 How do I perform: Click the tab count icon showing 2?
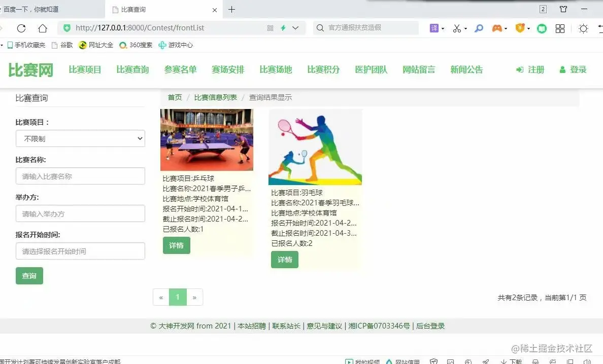click(543, 9)
